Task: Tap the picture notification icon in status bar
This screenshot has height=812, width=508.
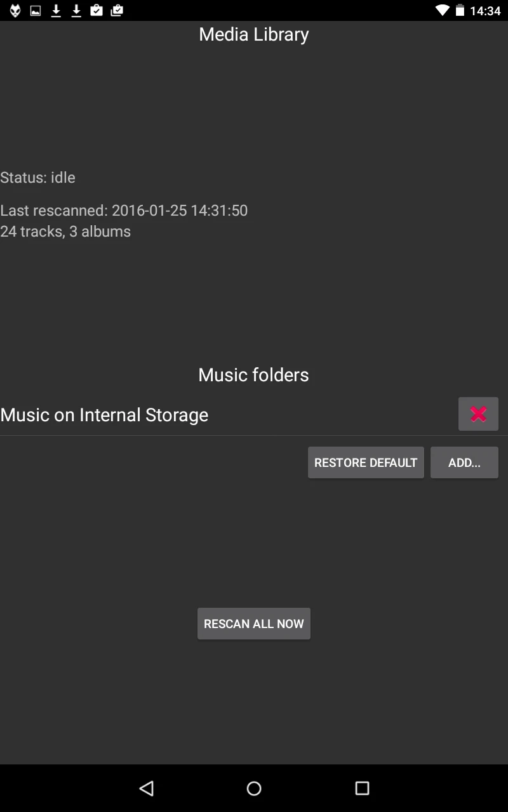Action: coord(36,10)
